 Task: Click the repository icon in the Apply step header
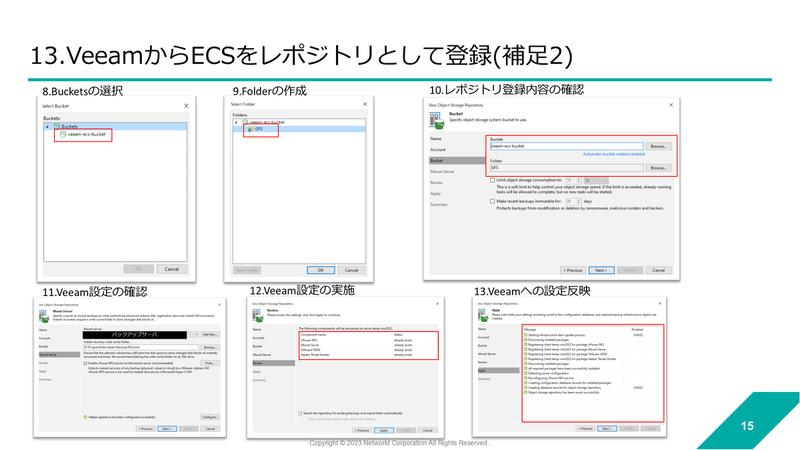pyautogui.click(x=483, y=315)
